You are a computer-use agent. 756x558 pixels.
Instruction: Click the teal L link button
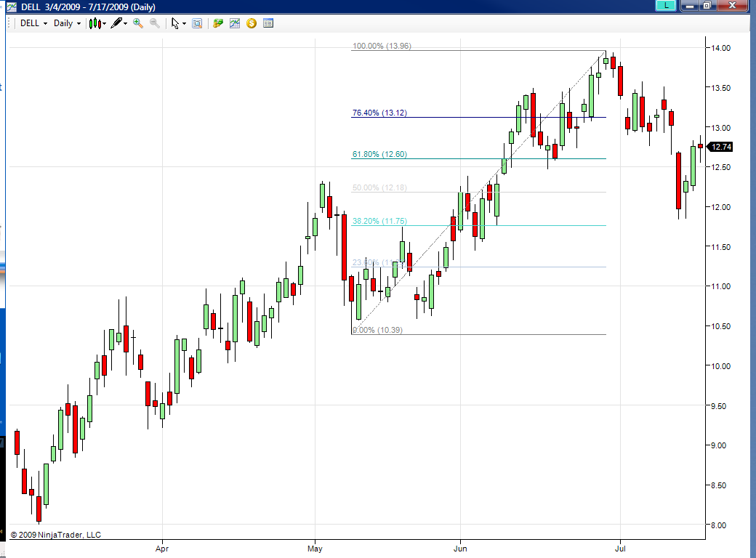666,5
